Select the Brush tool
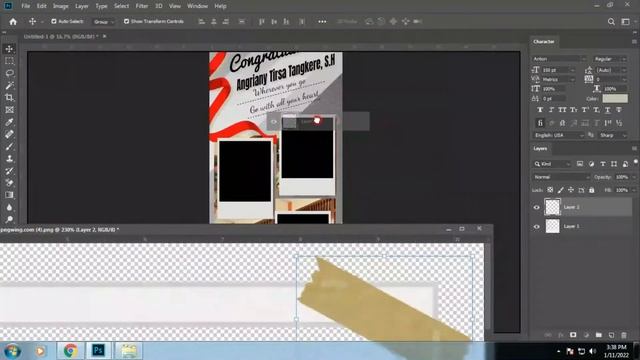Viewport: 640px width, 360px height. click(x=9, y=147)
